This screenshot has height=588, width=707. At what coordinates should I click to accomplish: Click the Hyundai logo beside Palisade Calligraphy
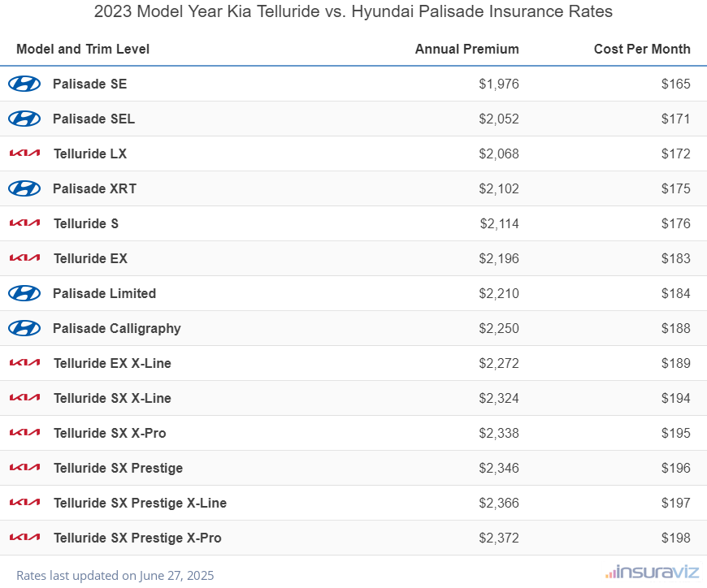pos(24,328)
